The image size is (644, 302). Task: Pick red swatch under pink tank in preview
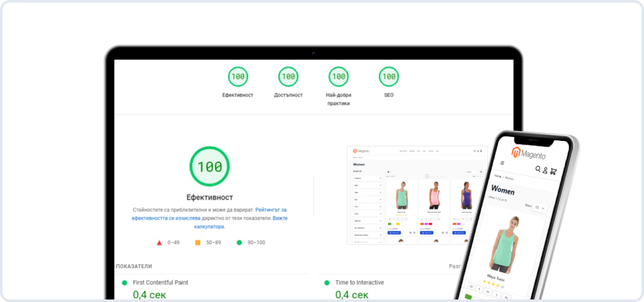point(430,224)
